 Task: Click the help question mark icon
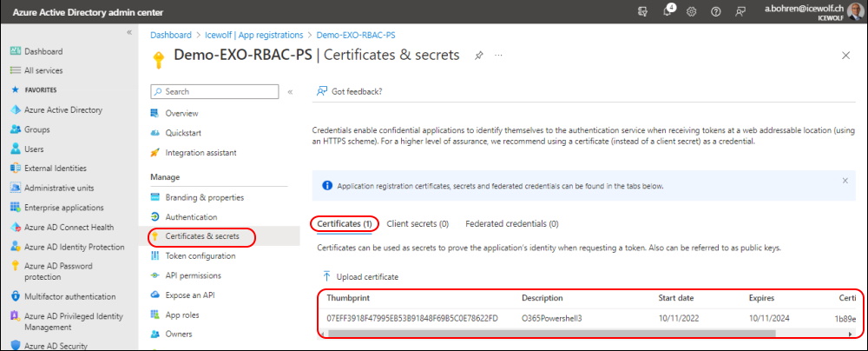pyautogui.click(x=716, y=11)
